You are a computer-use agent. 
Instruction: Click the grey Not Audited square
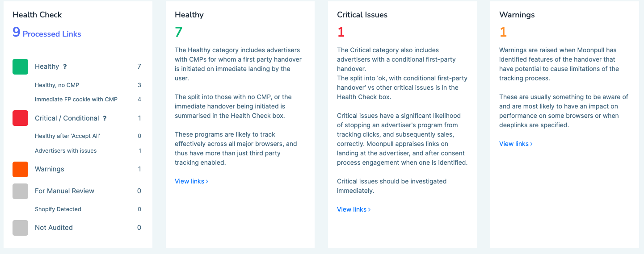click(20, 228)
